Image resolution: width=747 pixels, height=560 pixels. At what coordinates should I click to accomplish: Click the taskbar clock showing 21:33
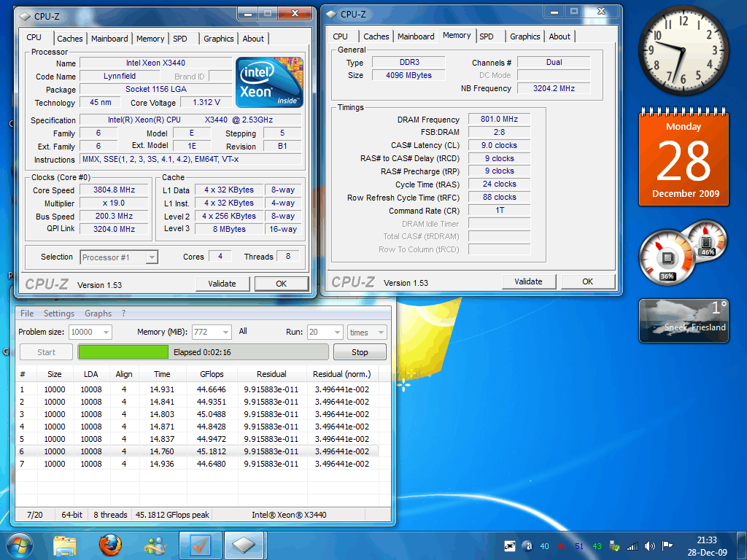(x=707, y=546)
